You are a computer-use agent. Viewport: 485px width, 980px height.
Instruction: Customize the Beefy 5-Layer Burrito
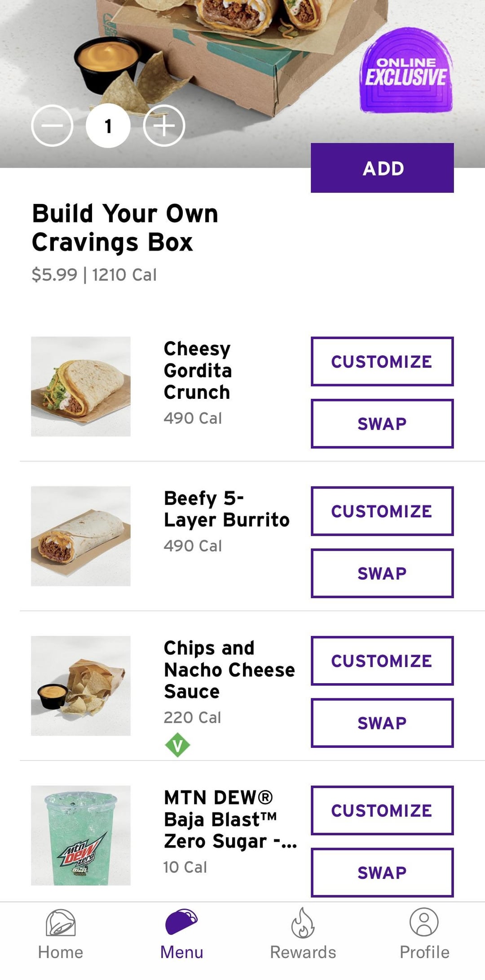click(x=382, y=511)
